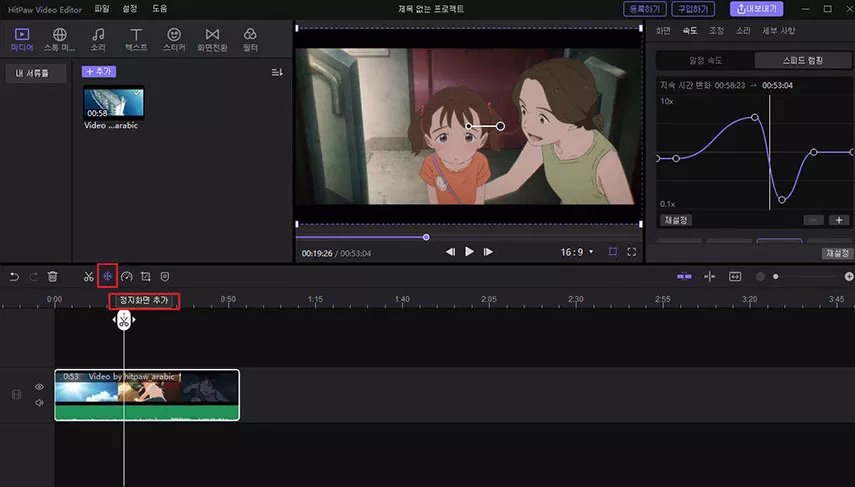Select the 스피드 램핑 speed ramping mode
This screenshot has width=855, height=487.
tap(803, 61)
